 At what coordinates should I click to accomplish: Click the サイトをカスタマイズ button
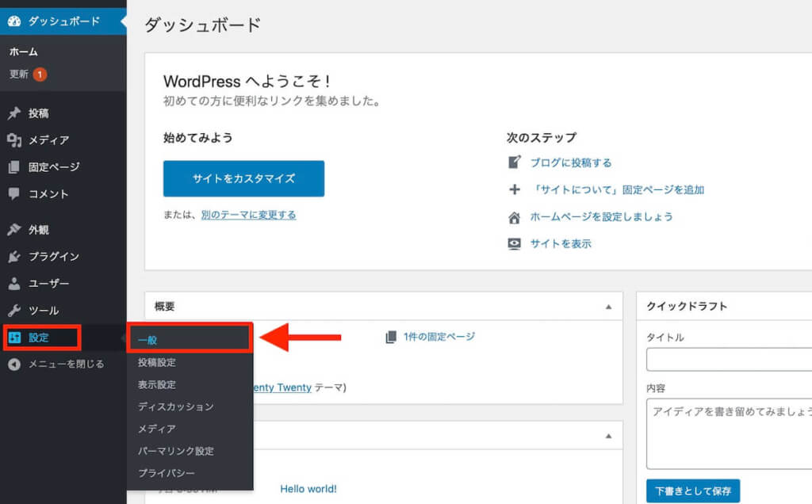click(x=244, y=178)
